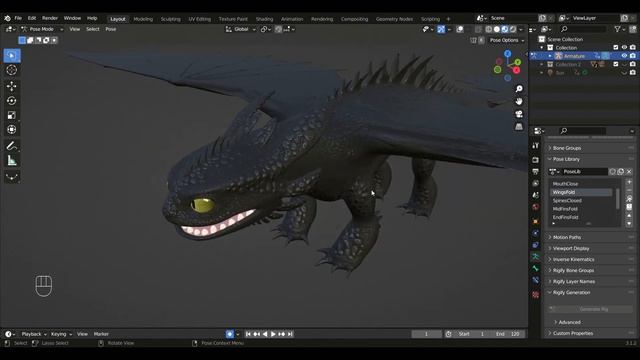Disable Armature in renders camera icon

pos(633,56)
